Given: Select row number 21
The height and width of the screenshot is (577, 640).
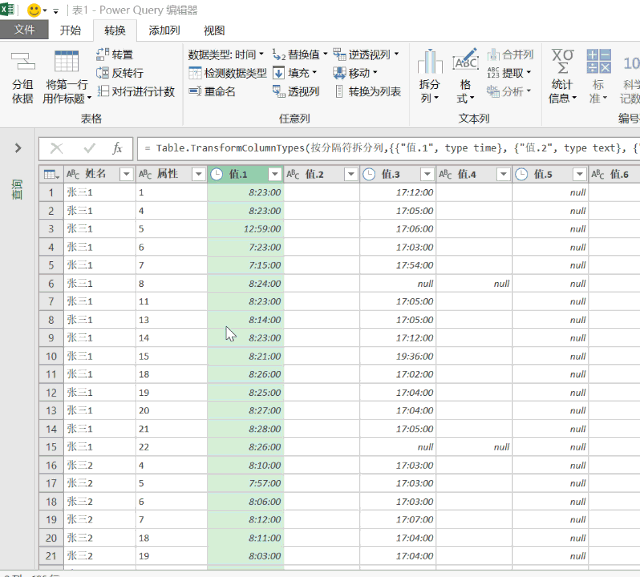Looking at the screenshot, I should (51, 556).
